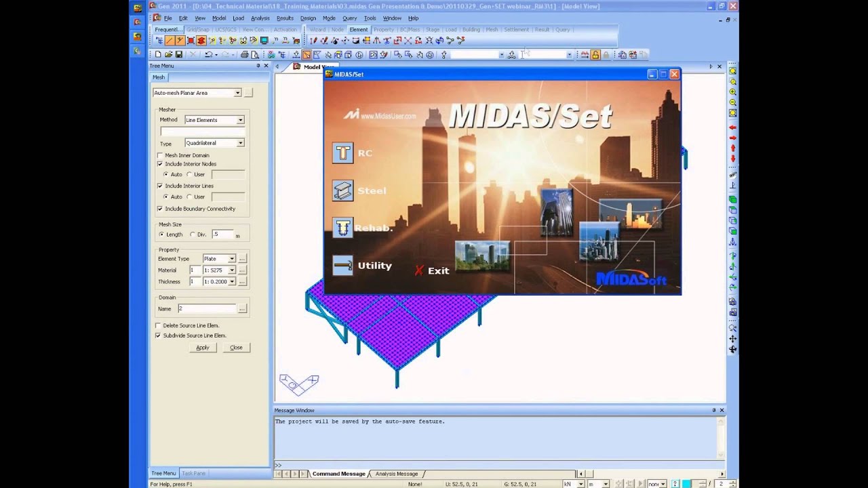Image resolution: width=868 pixels, height=488 pixels.
Task: Open the Design menu
Action: click(x=308, y=18)
